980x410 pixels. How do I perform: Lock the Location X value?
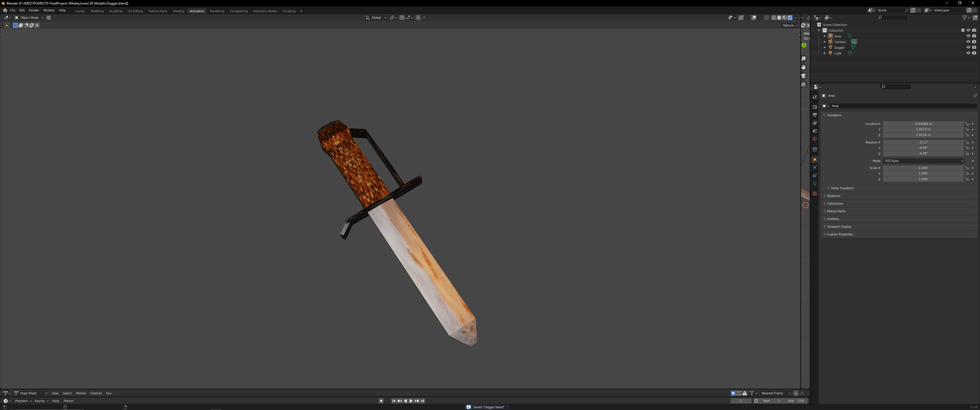[967, 124]
